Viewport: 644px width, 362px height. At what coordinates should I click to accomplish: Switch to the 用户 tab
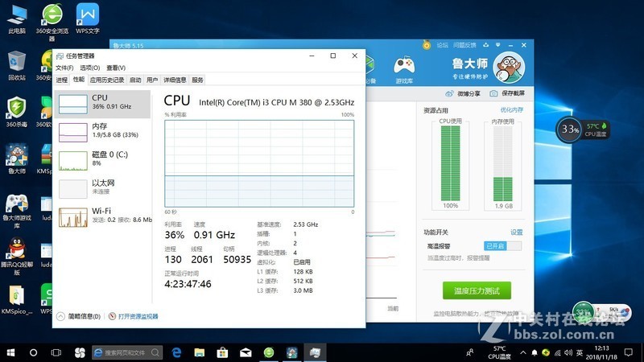coord(152,80)
